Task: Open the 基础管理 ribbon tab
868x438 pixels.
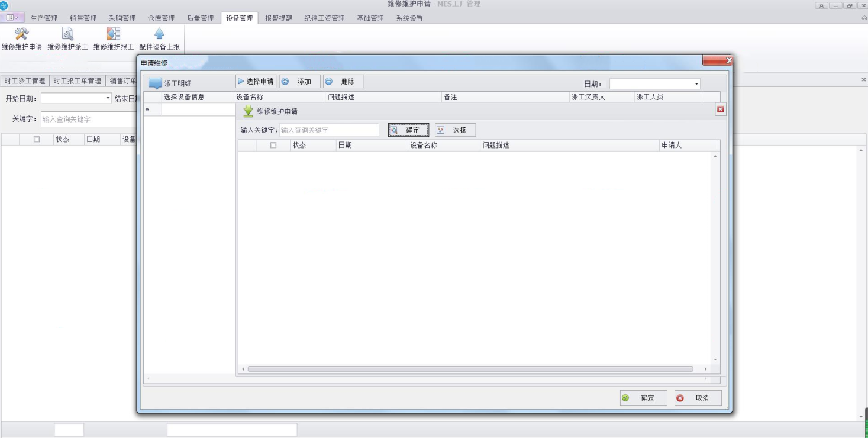Action: (x=370, y=18)
